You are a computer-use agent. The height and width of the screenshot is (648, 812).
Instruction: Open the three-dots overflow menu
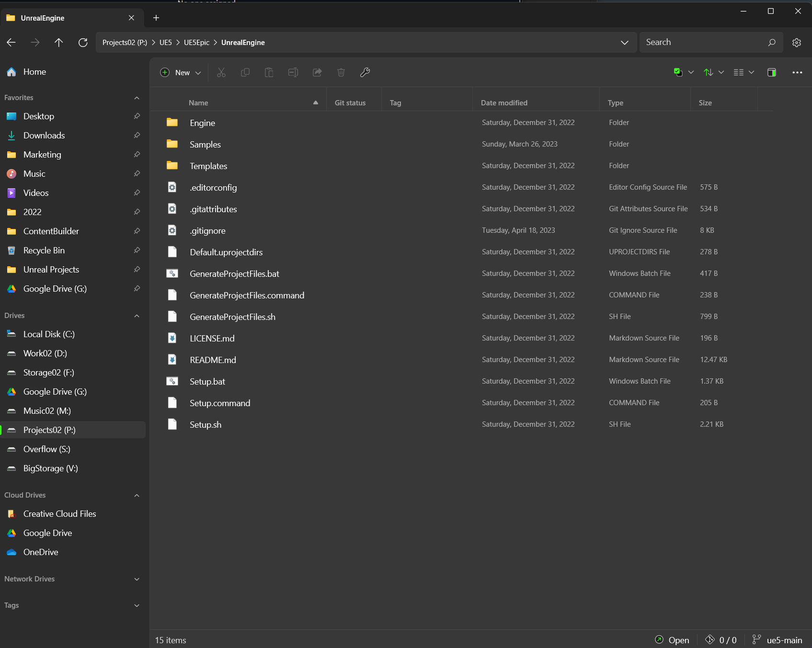[x=797, y=72]
